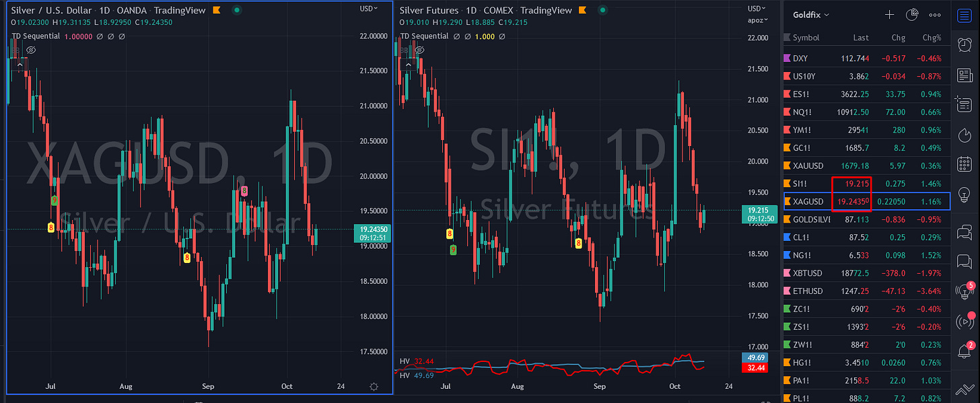The width and height of the screenshot is (980, 403).
Task: Show hidden BB indicator on XAGUSD chart
Action: click(x=30, y=50)
